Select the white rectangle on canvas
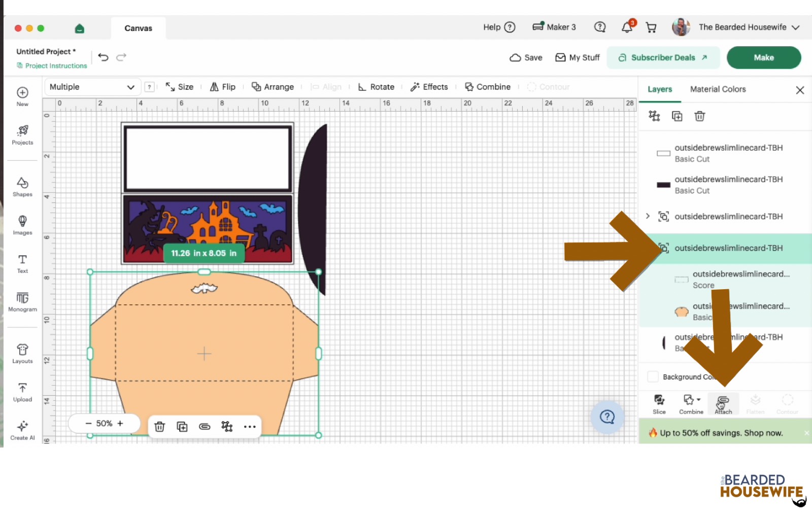 (208, 159)
